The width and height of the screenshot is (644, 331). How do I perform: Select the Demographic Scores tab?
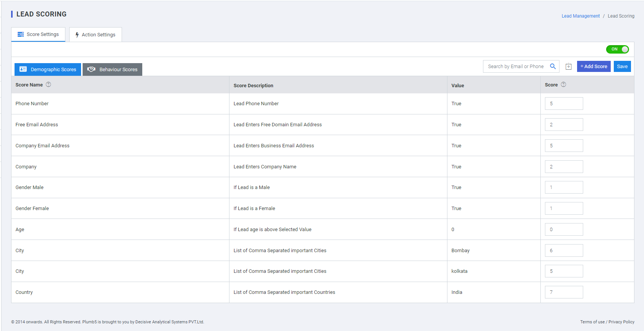coord(48,69)
